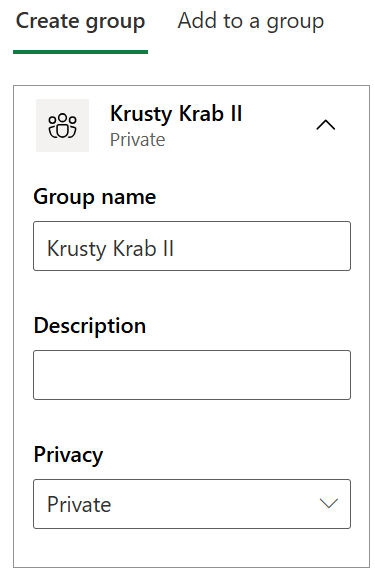The image size is (375, 571).
Task: Click the Private value in the Privacy box
Action: coord(79,505)
